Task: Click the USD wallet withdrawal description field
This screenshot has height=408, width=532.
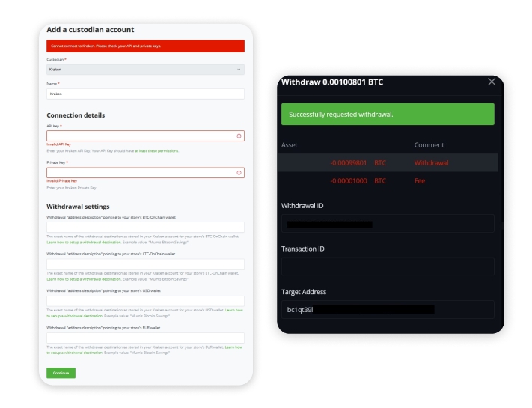Action: (145, 301)
